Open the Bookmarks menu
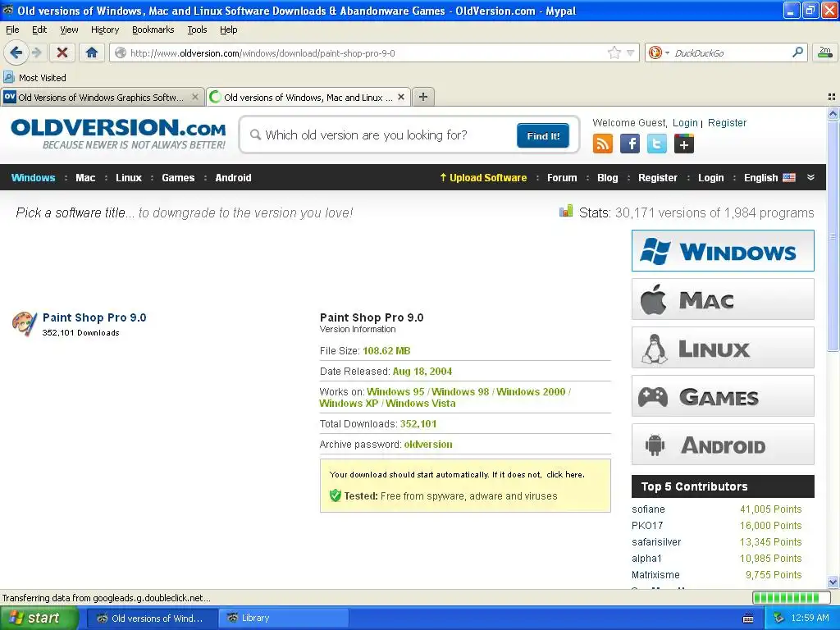Image resolution: width=840 pixels, height=630 pixels. click(x=153, y=30)
